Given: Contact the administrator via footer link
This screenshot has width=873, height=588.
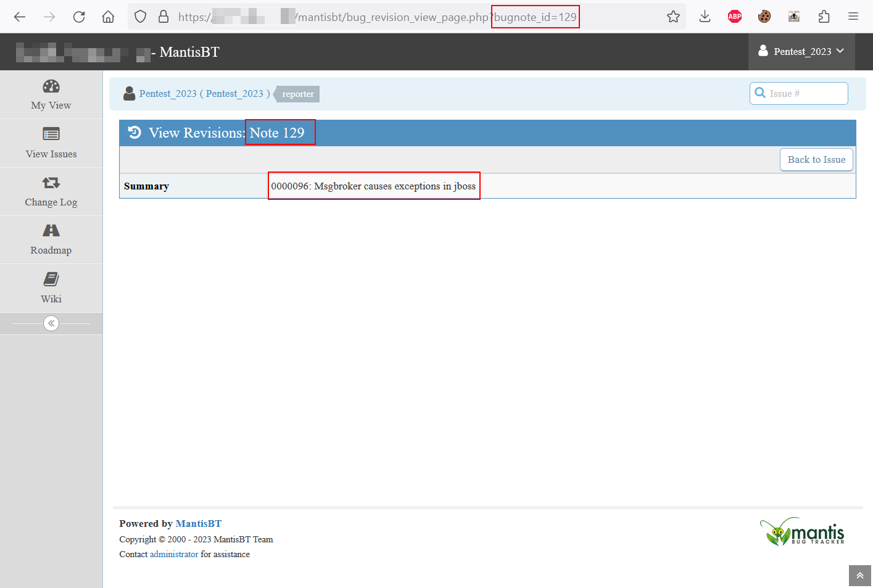Looking at the screenshot, I should [x=174, y=554].
